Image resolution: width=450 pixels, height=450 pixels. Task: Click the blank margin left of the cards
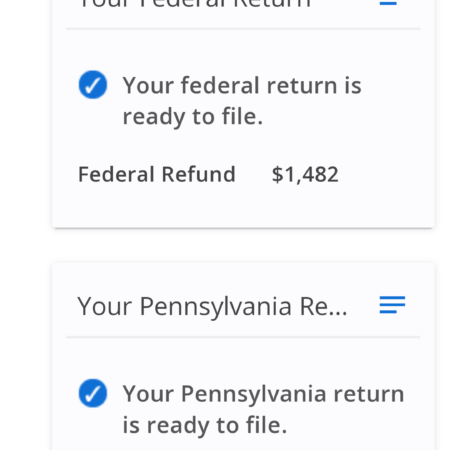click(25, 225)
